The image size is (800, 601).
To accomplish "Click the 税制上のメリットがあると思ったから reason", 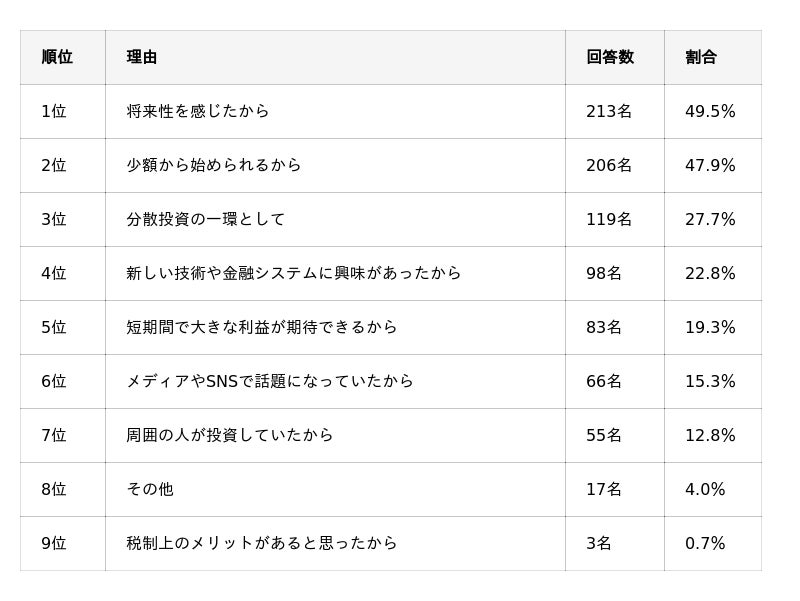I will pos(262,543).
